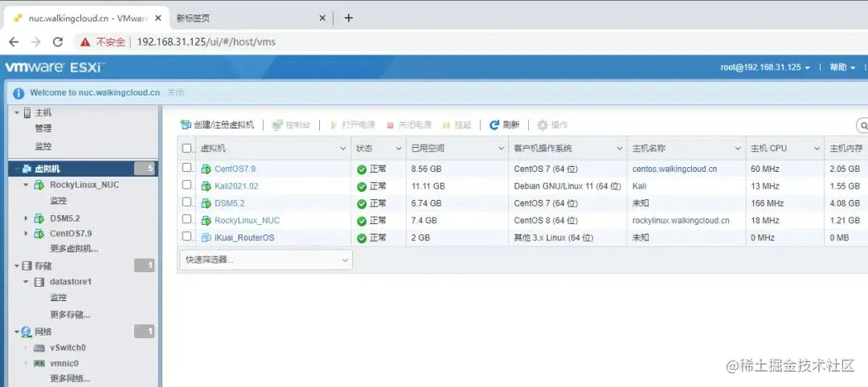The width and height of the screenshot is (868, 387).
Task: Click the 打开电源 power on button
Action: coord(353,125)
